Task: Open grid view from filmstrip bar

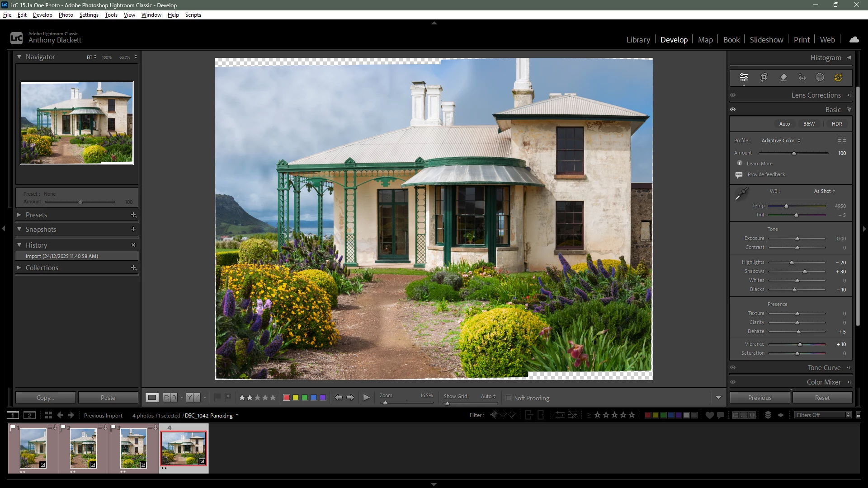Action: click(48, 415)
